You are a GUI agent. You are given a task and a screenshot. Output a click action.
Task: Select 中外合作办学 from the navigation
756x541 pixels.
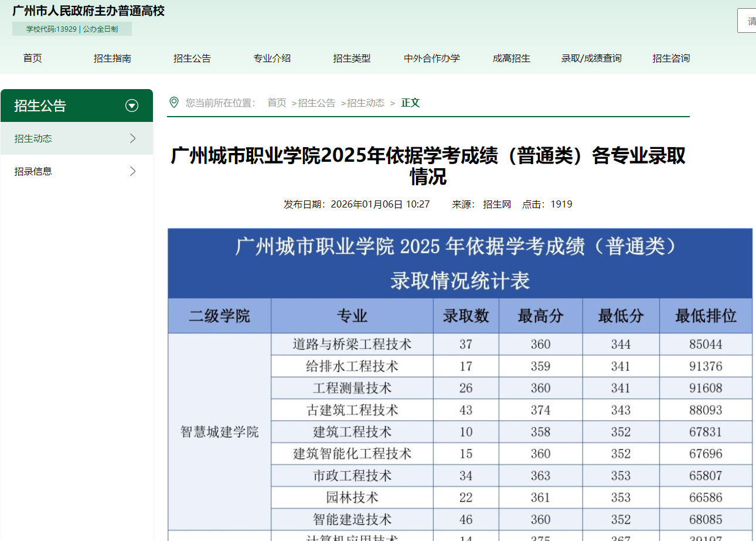tap(432, 58)
